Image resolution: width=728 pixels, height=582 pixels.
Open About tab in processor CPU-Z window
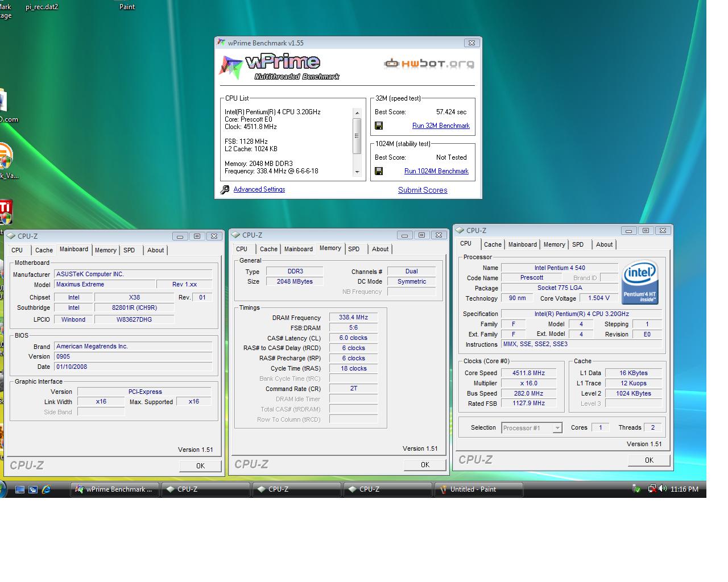coord(604,244)
